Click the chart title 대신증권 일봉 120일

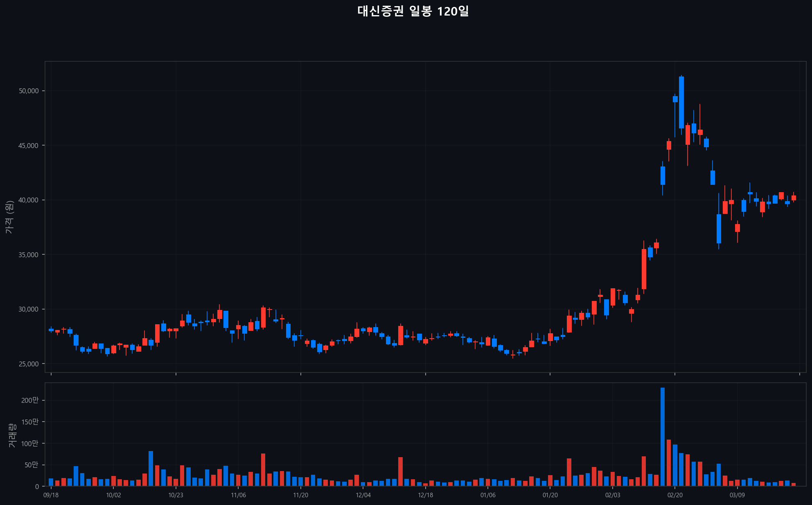(413, 11)
